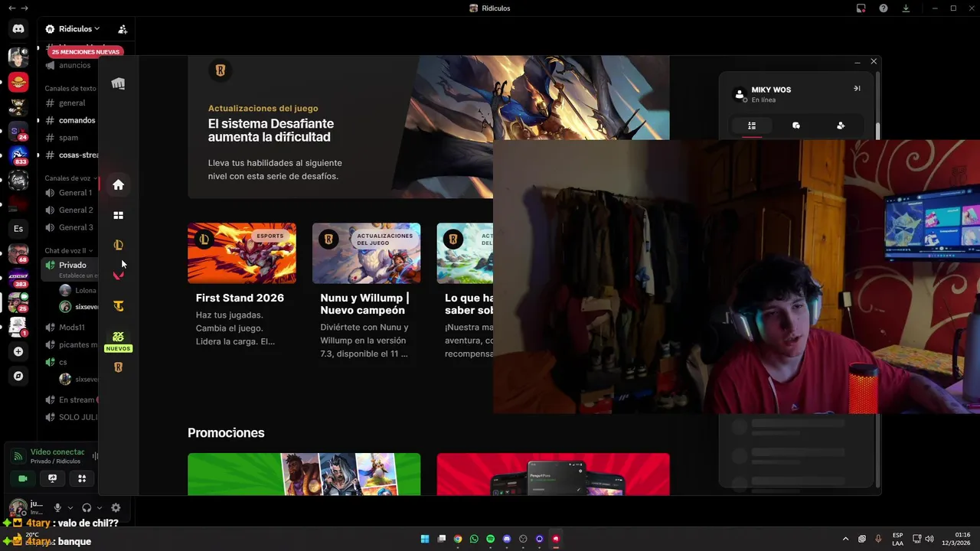Viewport: 980px width, 551px height.
Task: Select Legends of Runeterra icon in Riot sidebar
Action: pos(118,367)
